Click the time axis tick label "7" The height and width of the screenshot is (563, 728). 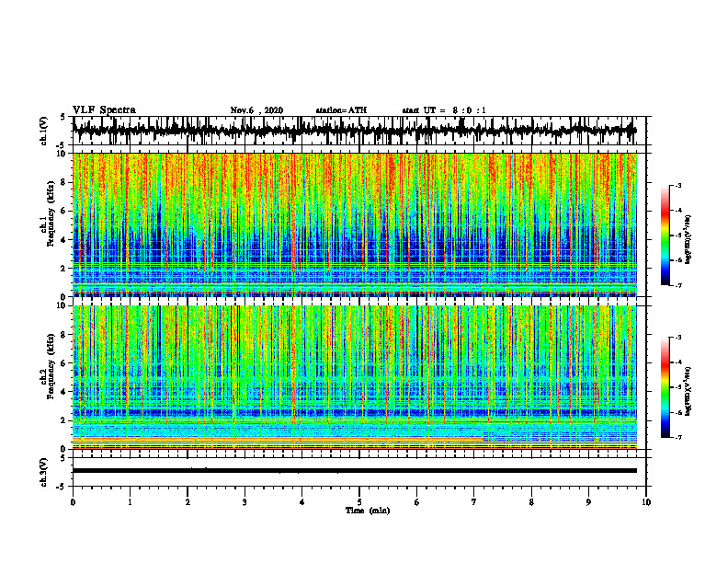pyautogui.click(x=474, y=502)
